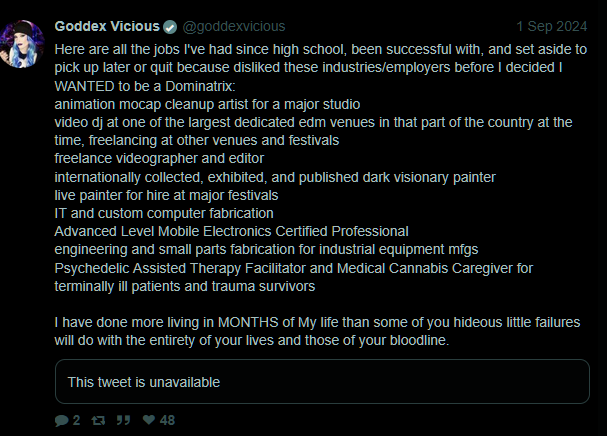Click the verified checkmark badge
The width and height of the screenshot is (607, 436).
(170, 27)
